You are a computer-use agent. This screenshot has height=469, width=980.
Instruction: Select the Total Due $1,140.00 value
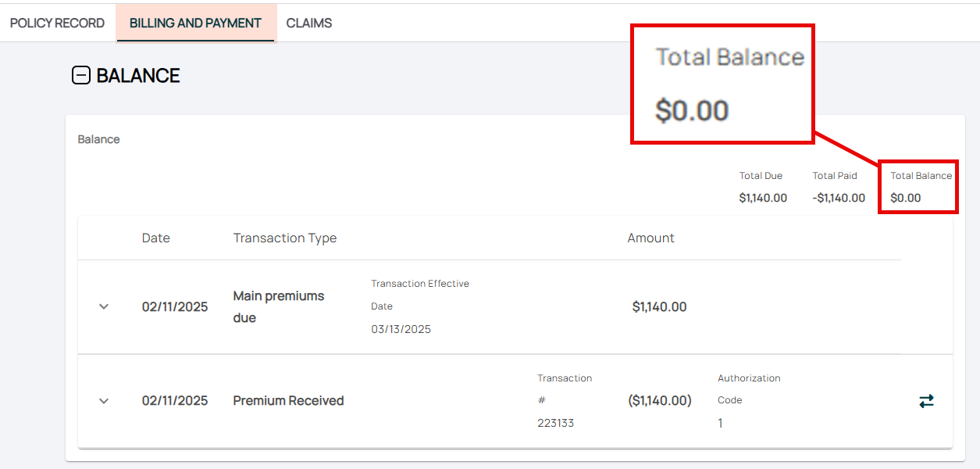(763, 198)
